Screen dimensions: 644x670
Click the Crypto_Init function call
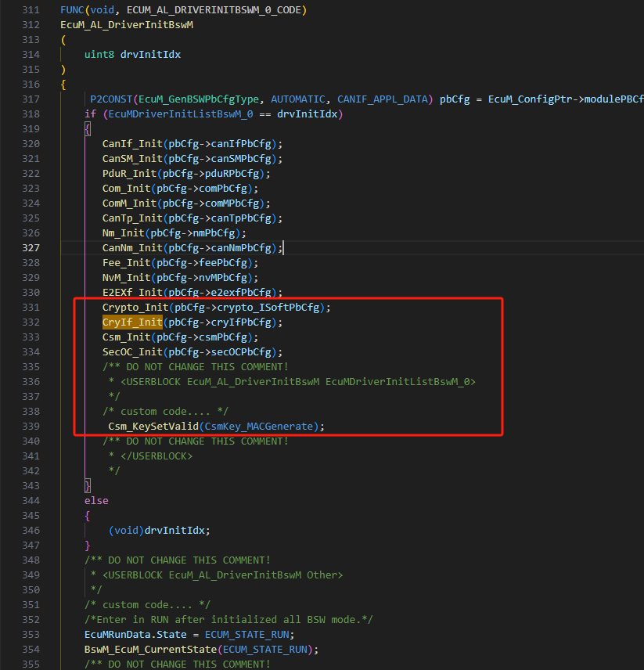coord(135,308)
